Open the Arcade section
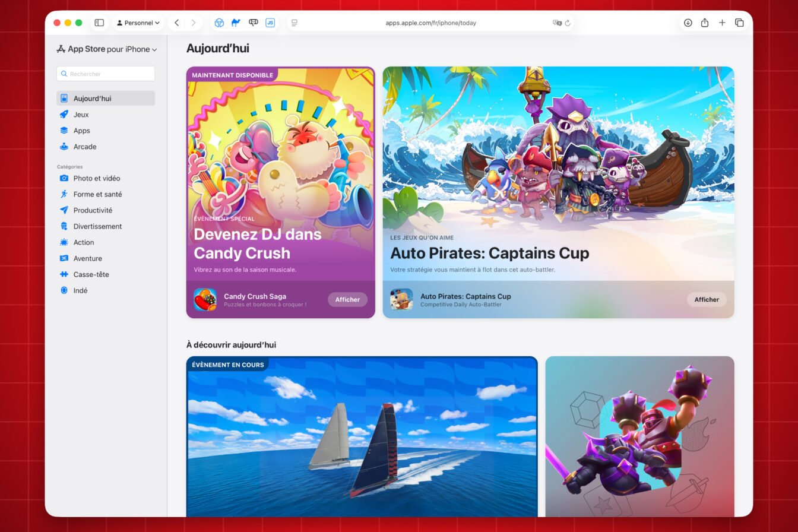Screen dimensions: 798x532 tap(85, 146)
